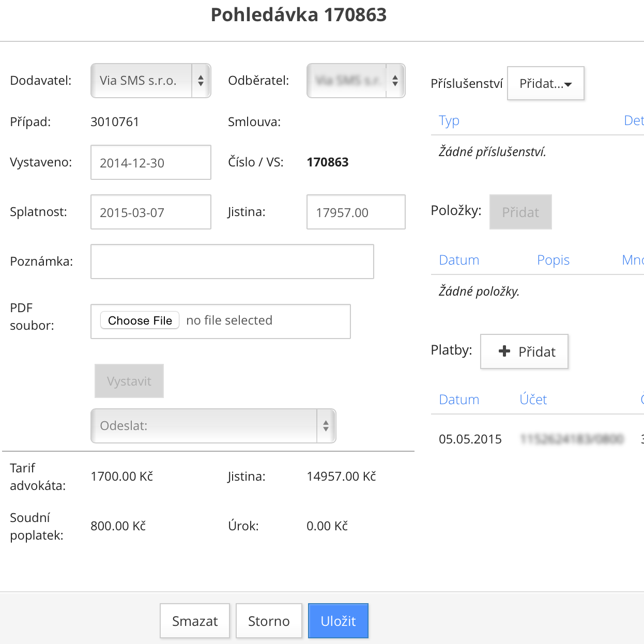Screen dimensions: 644x644
Task: Sort payments by Účet column header
Action: coord(533,400)
